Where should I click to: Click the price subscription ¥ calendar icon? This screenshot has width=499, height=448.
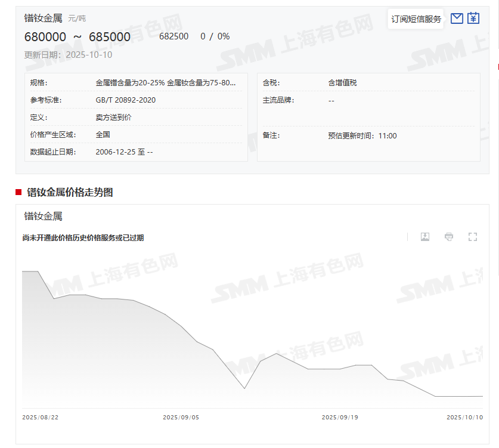tap(473, 18)
